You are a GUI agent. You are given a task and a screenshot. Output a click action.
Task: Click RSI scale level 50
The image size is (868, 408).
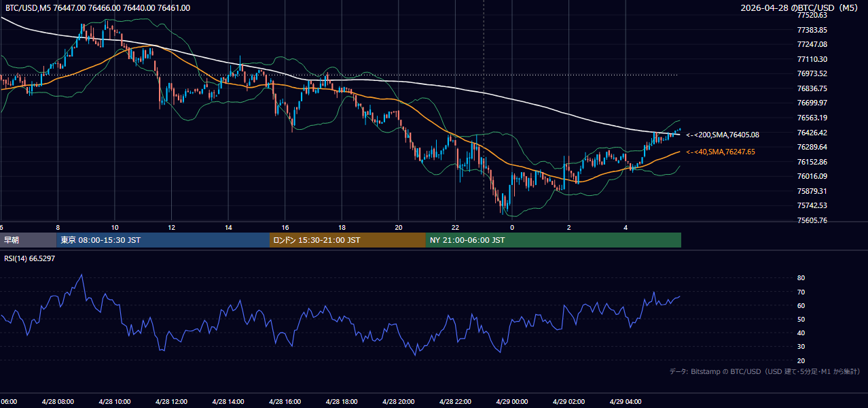pyautogui.click(x=801, y=319)
